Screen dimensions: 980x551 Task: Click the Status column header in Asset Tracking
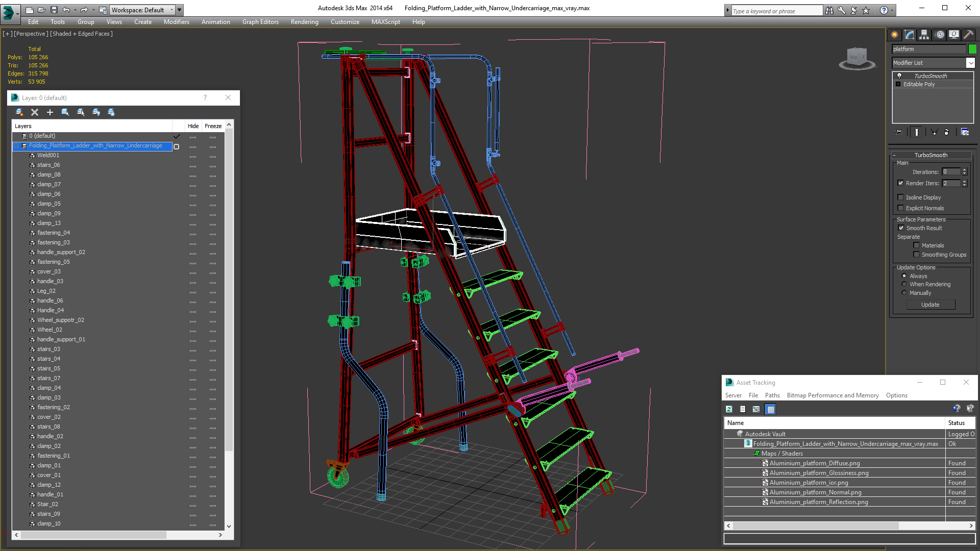[960, 423]
